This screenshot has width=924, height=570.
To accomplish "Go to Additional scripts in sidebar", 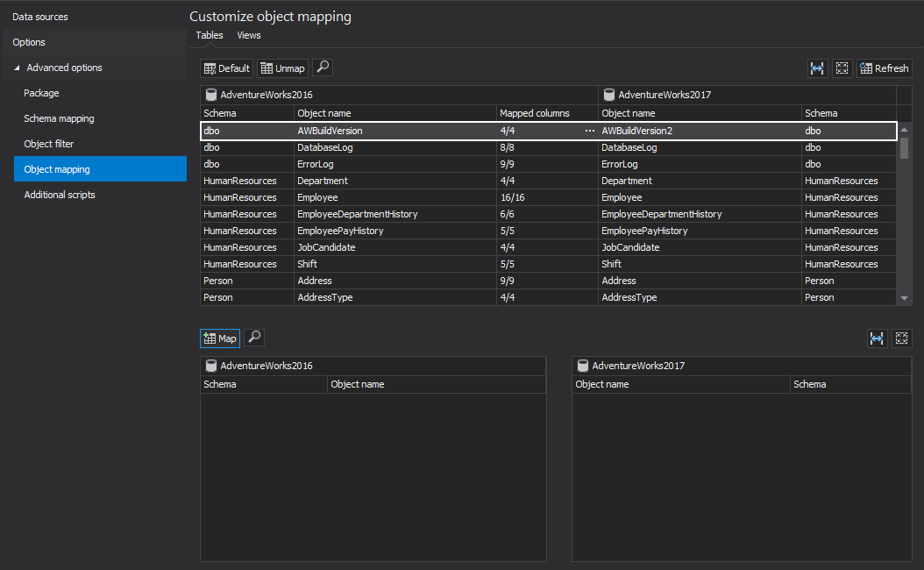I will [60, 195].
